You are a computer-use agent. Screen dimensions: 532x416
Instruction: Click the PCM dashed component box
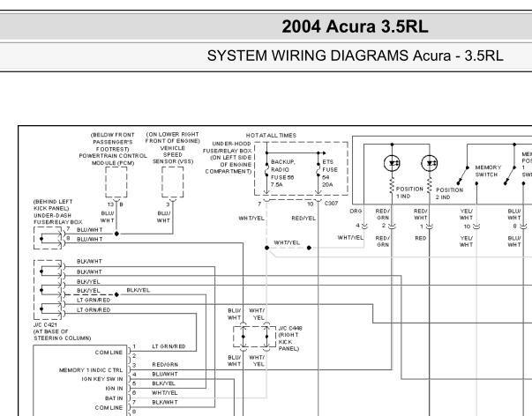pyautogui.click(x=116, y=182)
